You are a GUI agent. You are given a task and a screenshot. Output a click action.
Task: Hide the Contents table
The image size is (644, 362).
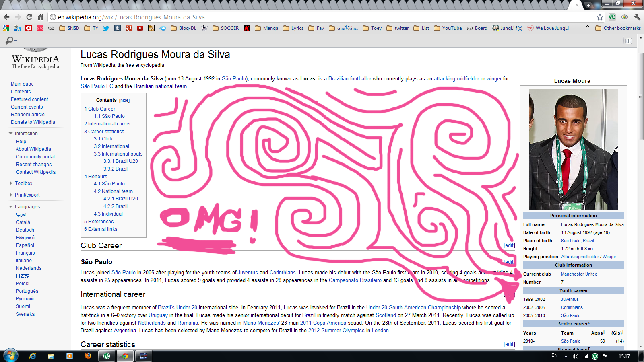click(124, 101)
